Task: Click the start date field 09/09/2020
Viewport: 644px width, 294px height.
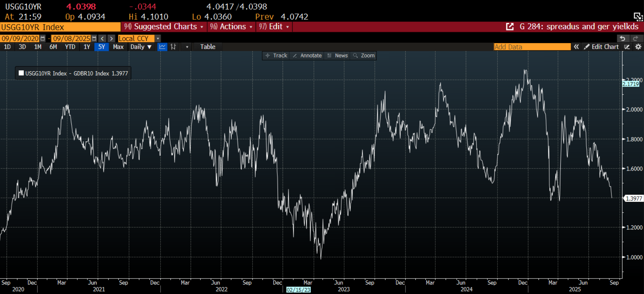Action: tap(20, 39)
